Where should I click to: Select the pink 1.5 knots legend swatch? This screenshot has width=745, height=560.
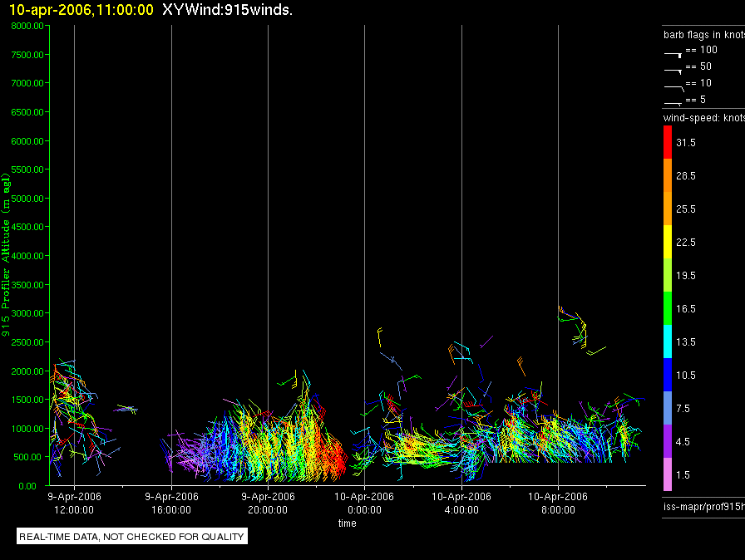pos(668,474)
